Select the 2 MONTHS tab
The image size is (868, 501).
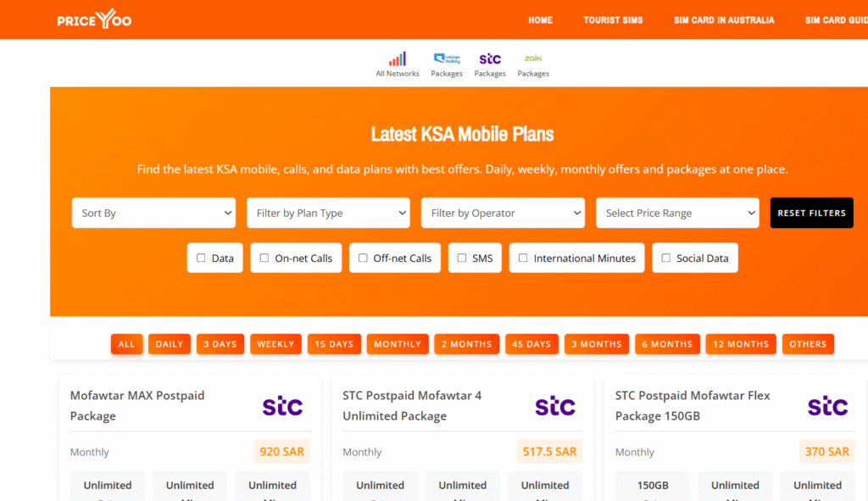(x=467, y=344)
